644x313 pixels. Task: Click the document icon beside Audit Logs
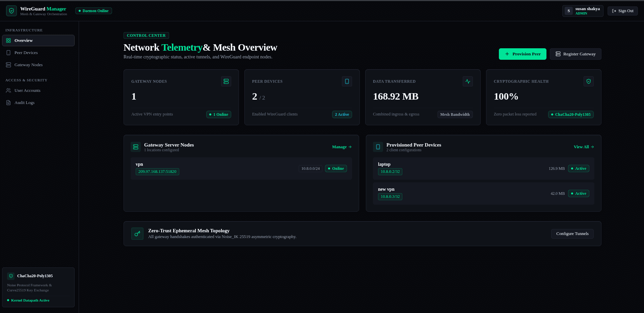click(8, 103)
